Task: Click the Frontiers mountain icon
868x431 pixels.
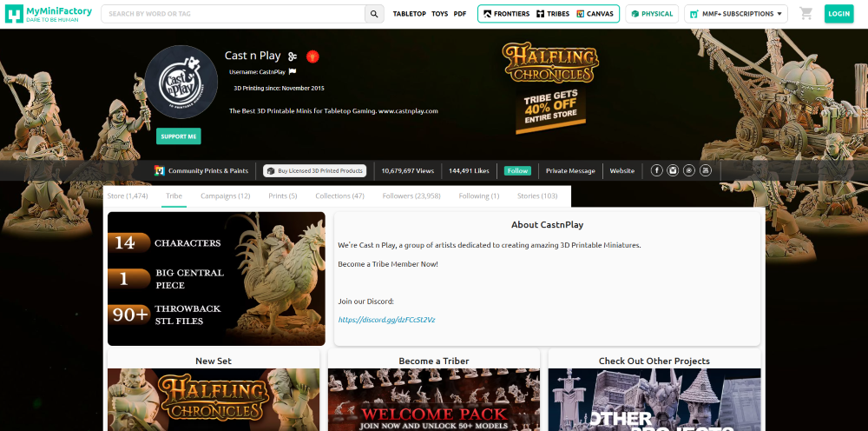Action: (487, 14)
